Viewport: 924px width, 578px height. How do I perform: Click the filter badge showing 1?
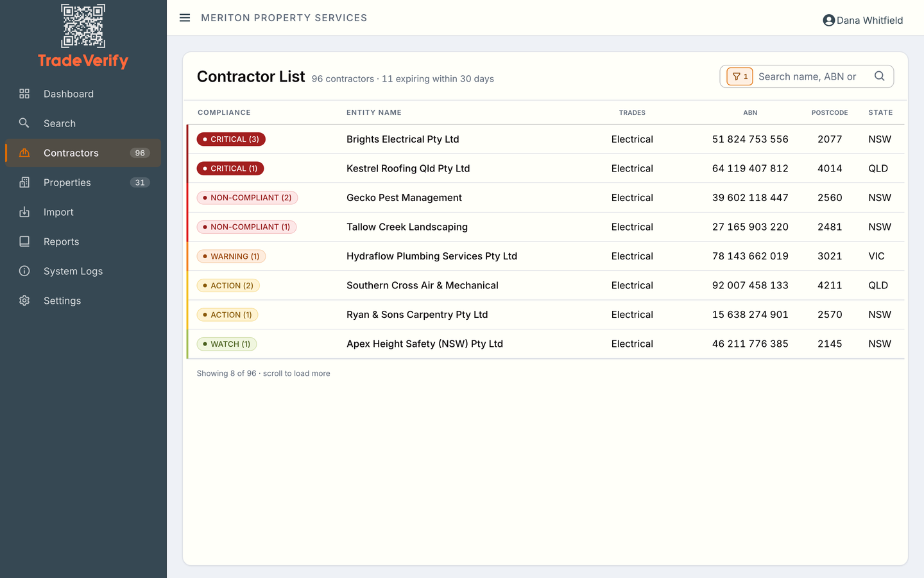pyautogui.click(x=740, y=76)
